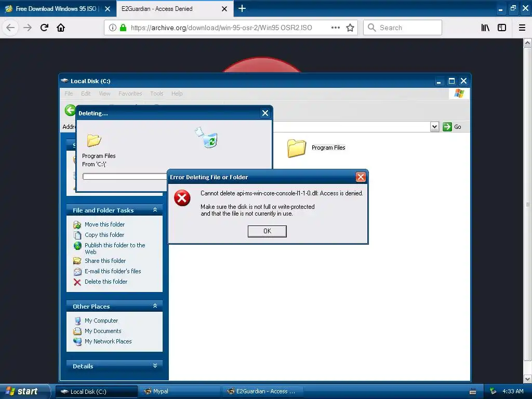
Task: Open My Network Places link
Action: point(108,341)
